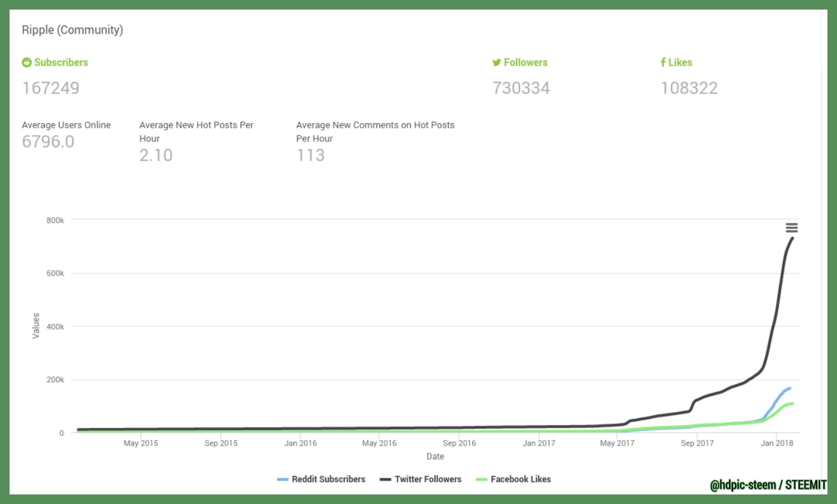Toggle the Twitter Followers legend series
The width and height of the screenshot is (837, 504).
coord(420,479)
